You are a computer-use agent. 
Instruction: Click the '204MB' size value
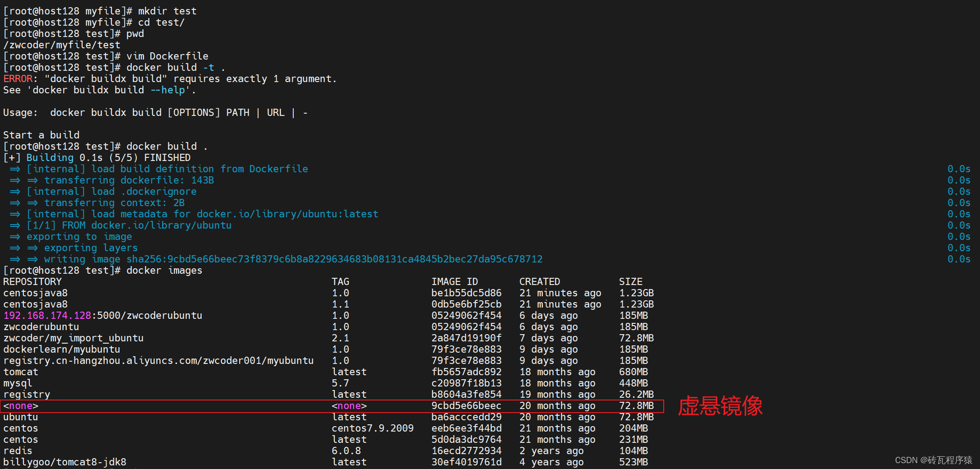point(633,428)
